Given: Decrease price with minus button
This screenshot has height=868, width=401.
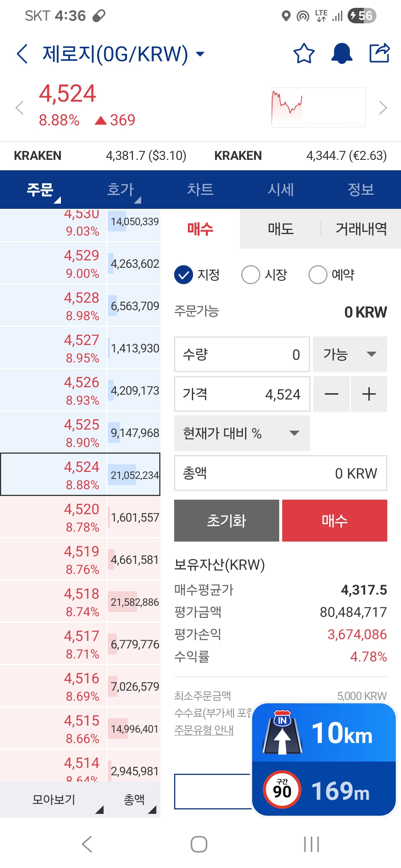Looking at the screenshot, I should [x=331, y=394].
